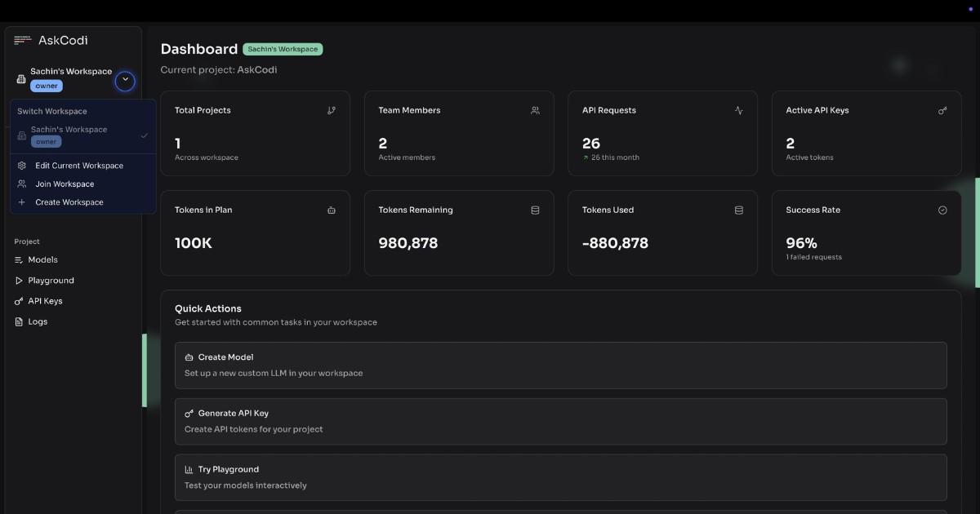Click the Dashboard heading
Image resolution: width=980 pixels, height=514 pixels.
(x=199, y=49)
